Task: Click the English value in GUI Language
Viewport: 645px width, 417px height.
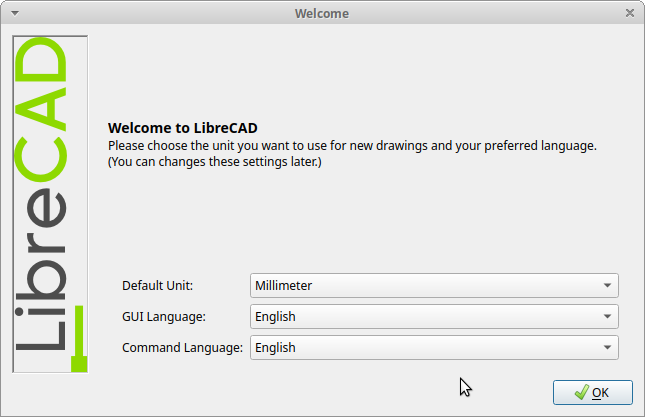Action: (275, 317)
